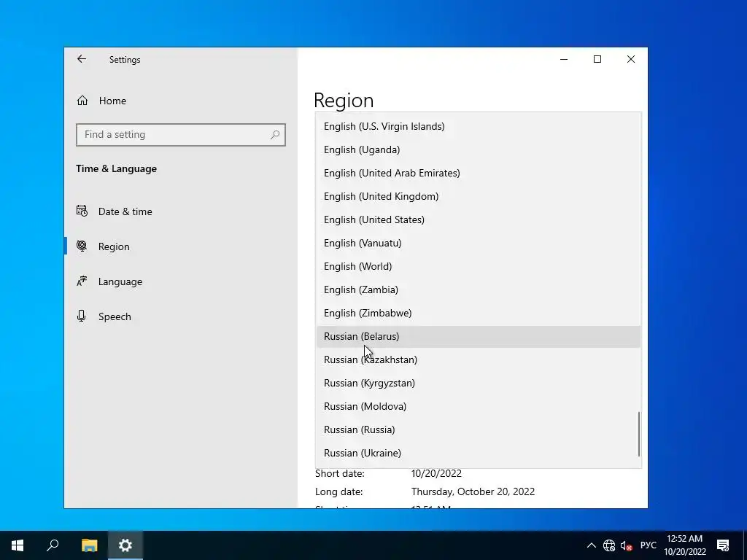This screenshot has width=747, height=560.
Task: Close the Settings window
Action: (x=631, y=59)
